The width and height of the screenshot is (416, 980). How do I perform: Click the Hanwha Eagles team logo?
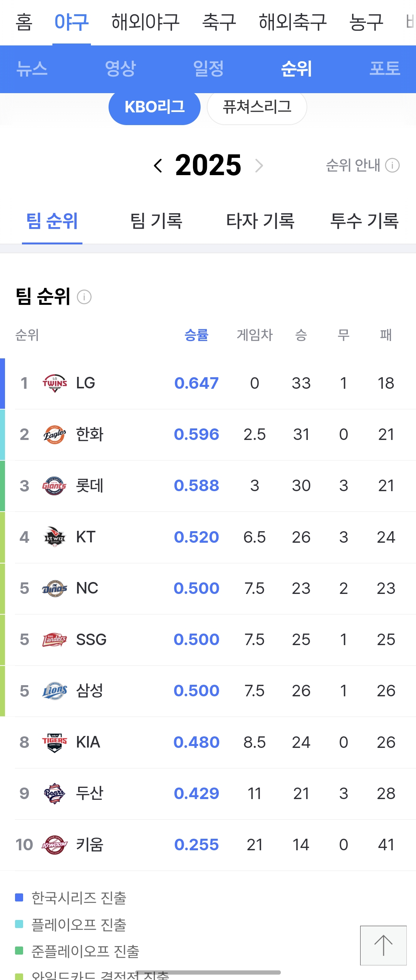[54, 435]
